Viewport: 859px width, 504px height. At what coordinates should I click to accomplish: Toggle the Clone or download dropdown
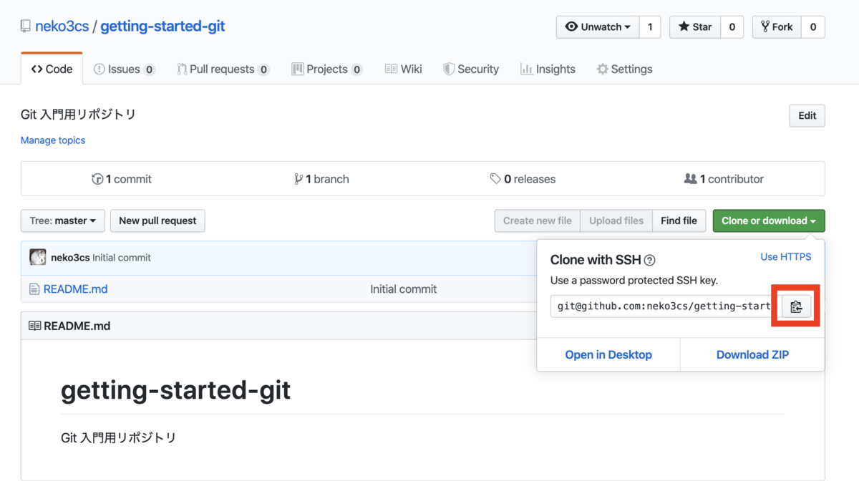[769, 220]
